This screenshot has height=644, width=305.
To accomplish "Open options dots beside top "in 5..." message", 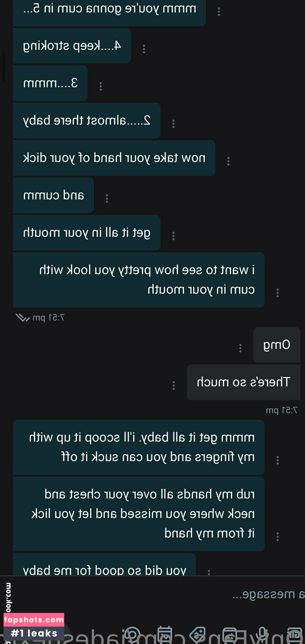I will [219, 12].
